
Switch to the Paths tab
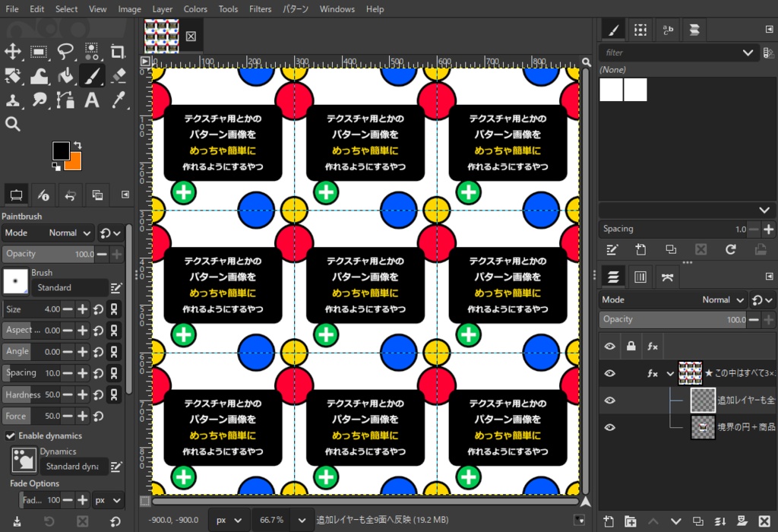(x=667, y=277)
